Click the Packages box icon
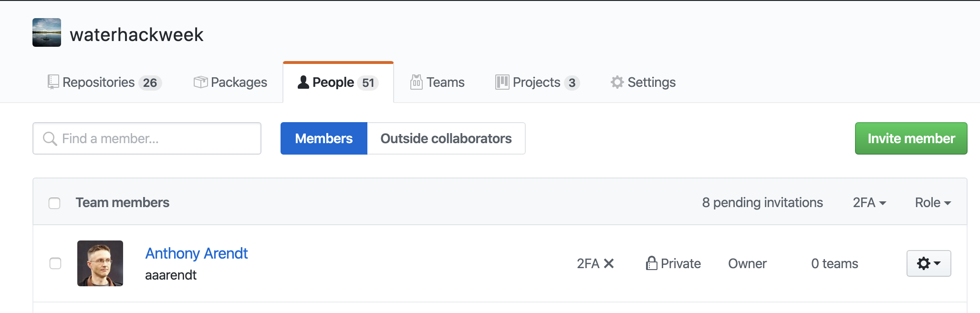980x313 pixels. pyautogui.click(x=200, y=82)
